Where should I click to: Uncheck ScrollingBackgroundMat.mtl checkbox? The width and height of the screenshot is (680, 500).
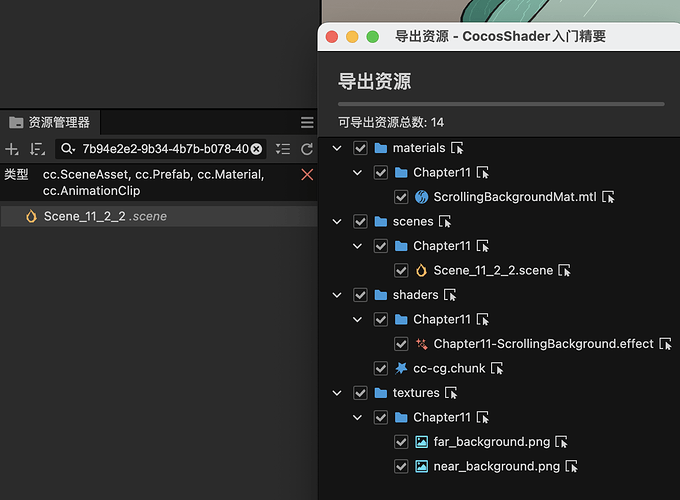401,197
